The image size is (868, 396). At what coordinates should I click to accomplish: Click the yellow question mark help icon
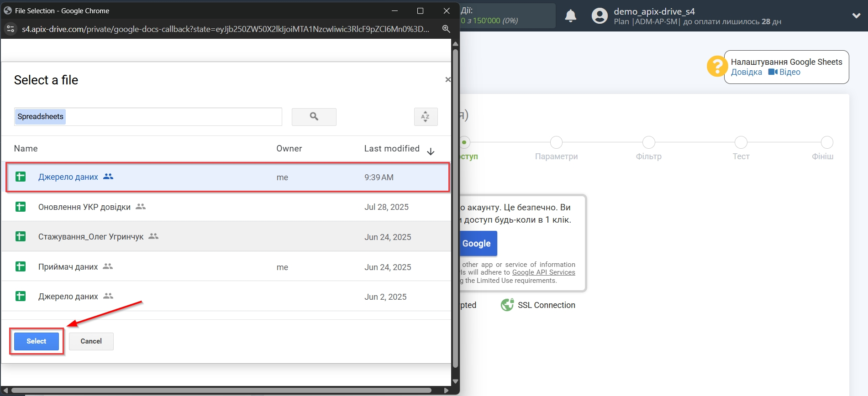tap(717, 67)
